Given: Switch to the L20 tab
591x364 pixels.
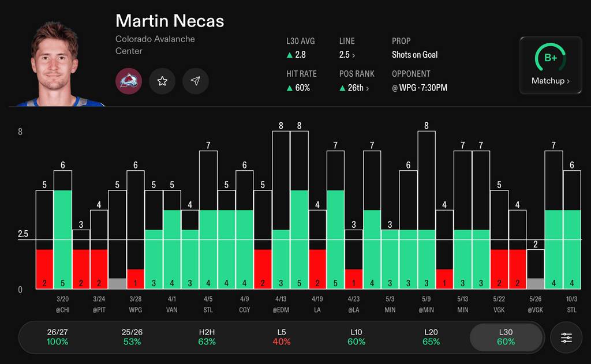Looking at the screenshot, I should (x=431, y=337).
